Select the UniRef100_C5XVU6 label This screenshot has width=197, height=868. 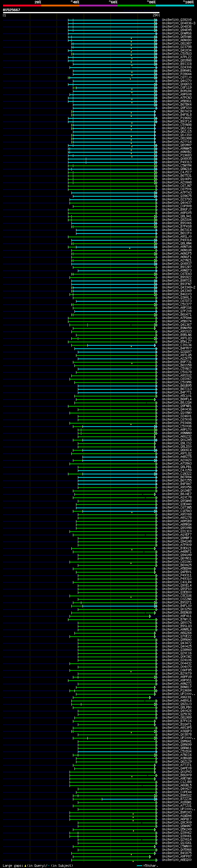tap(176, 426)
